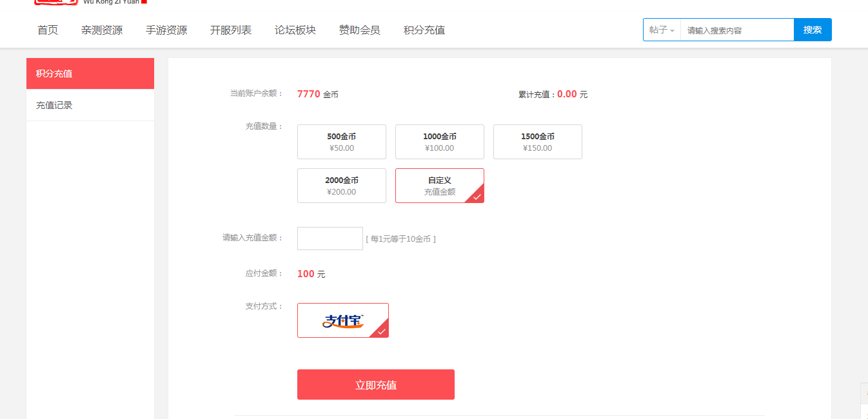This screenshot has height=419, width=868.
Task: Select the 1000 gold coins option
Action: [x=439, y=142]
